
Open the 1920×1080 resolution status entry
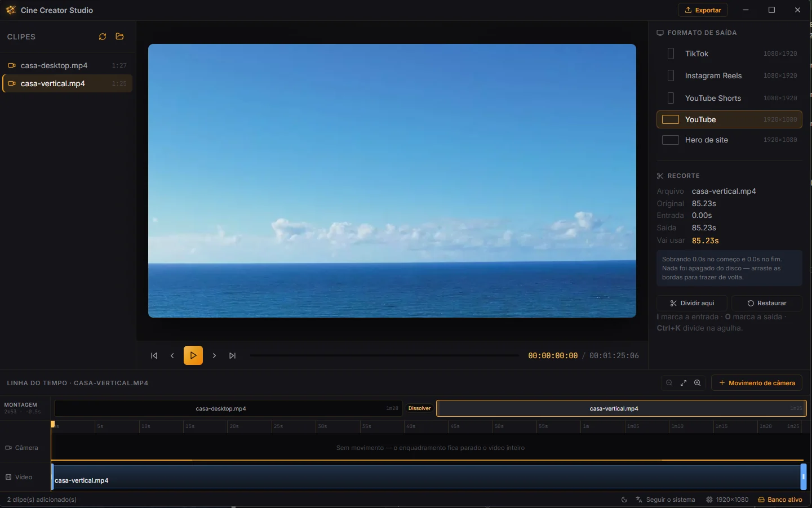pos(727,500)
